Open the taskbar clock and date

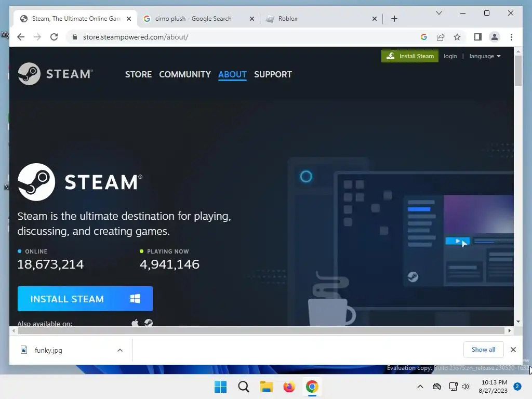[x=494, y=387]
